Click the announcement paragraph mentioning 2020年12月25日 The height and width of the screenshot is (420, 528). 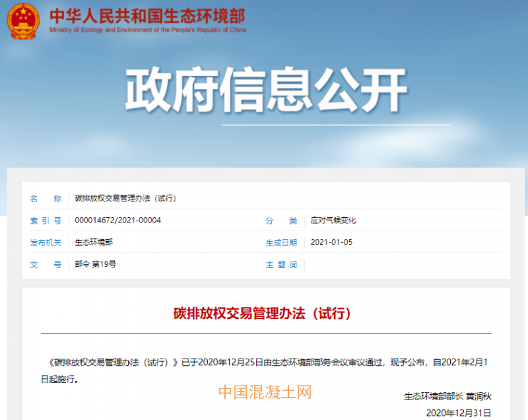(x=266, y=370)
